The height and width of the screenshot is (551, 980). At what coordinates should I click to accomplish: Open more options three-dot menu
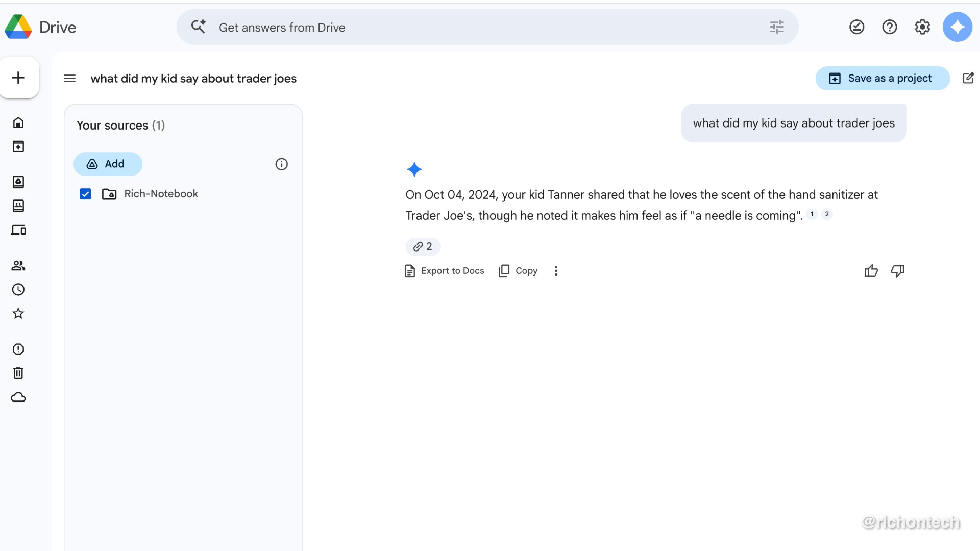(x=556, y=271)
